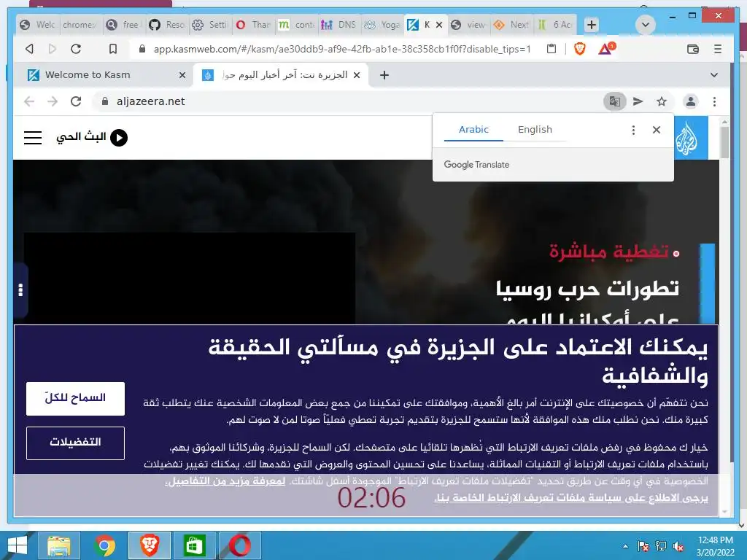Viewport: 747px width, 560px height.
Task: Open 'لمعرفة مزيد من التفاصيل' details link
Action: pyautogui.click(x=225, y=481)
